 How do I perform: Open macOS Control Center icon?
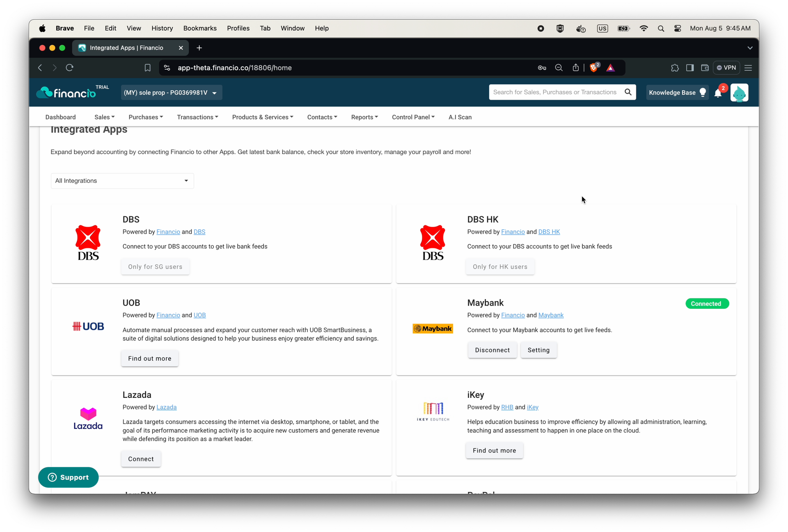point(678,28)
